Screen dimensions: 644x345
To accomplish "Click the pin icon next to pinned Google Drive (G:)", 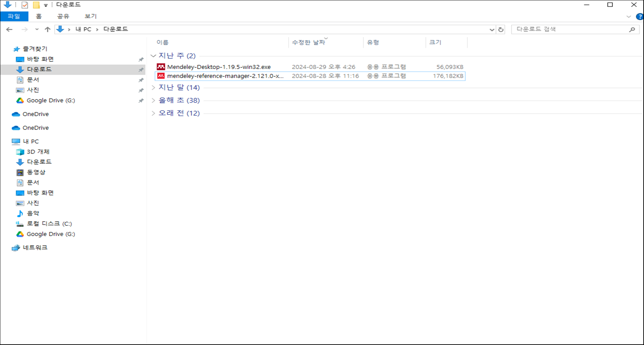I will [141, 101].
